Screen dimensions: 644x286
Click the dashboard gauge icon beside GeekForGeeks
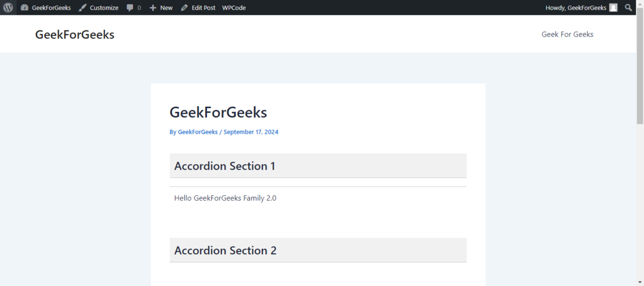pyautogui.click(x=24, y=7)
